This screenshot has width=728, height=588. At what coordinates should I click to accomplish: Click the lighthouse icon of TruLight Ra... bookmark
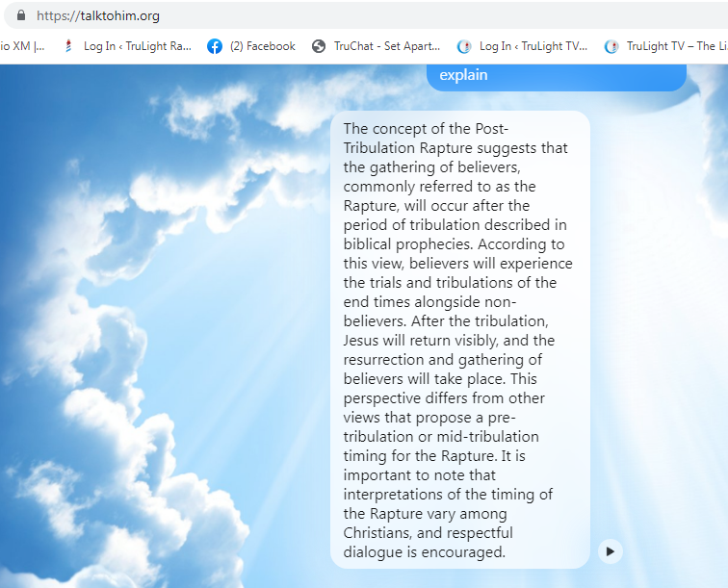tap(68, 46)
